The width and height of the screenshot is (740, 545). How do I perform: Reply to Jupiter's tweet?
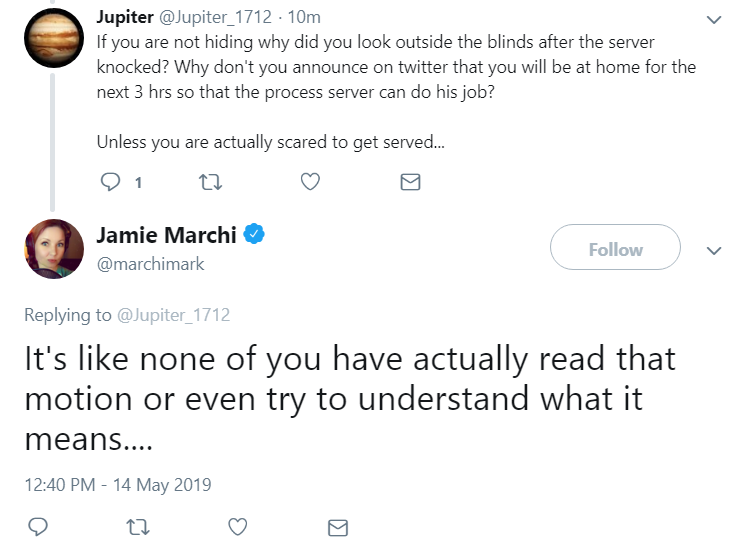coord(112,182)
